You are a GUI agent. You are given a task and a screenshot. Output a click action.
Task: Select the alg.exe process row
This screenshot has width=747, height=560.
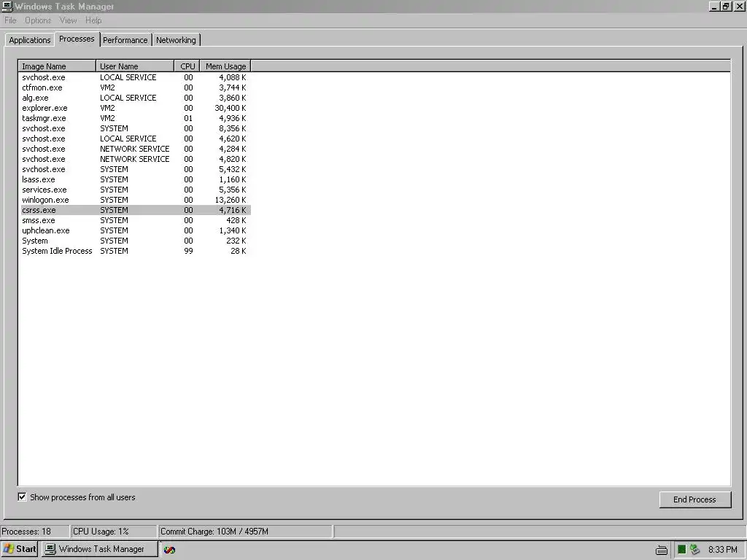point(136,98)
